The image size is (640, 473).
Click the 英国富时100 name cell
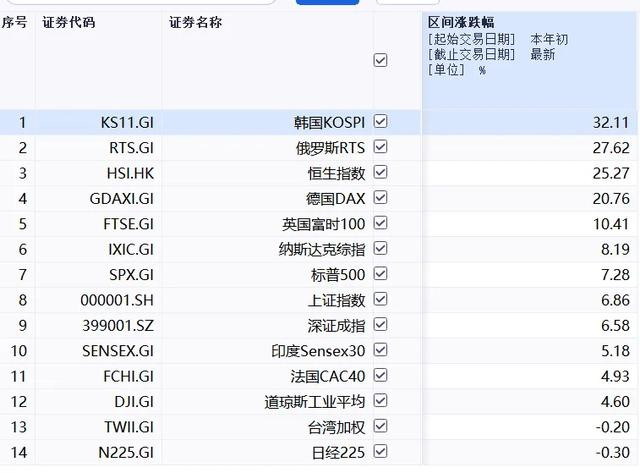pos(267,224)
